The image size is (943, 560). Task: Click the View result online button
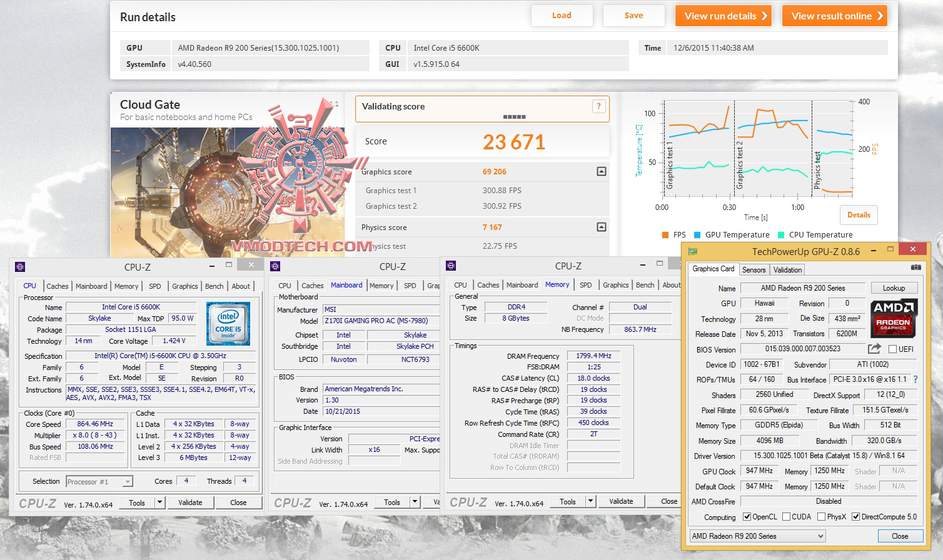click(835, 16)
